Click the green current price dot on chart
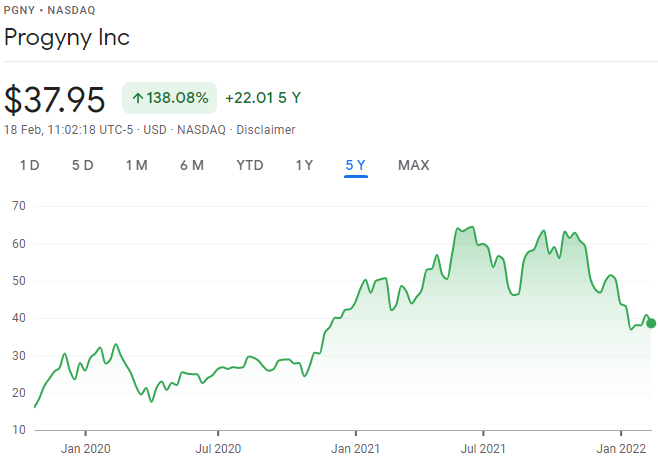 [651, 323]
